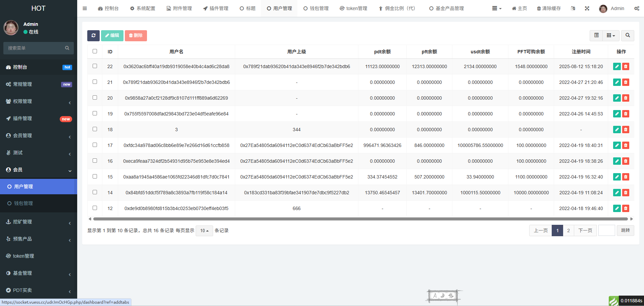Image resolution: width=644 pixels, height=306 pixels.
Task: Open the settings gears icon at top right
Action: [636, 8]
